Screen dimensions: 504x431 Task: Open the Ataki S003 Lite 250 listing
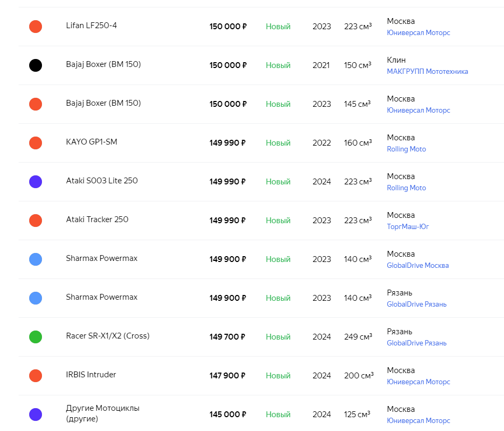point(101,181)
